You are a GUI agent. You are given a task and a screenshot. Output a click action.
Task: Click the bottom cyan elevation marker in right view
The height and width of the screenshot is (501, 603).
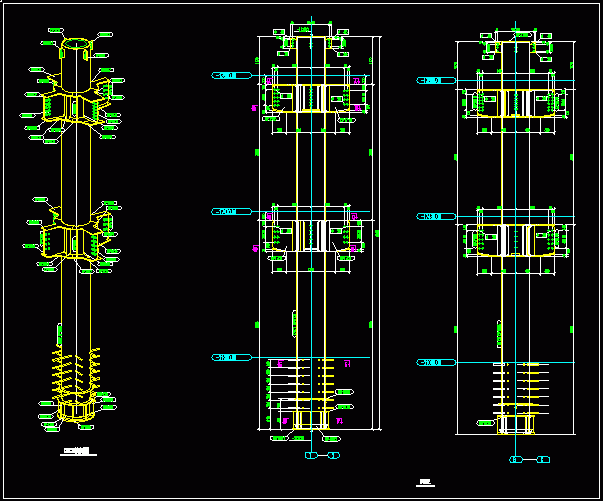434,361
